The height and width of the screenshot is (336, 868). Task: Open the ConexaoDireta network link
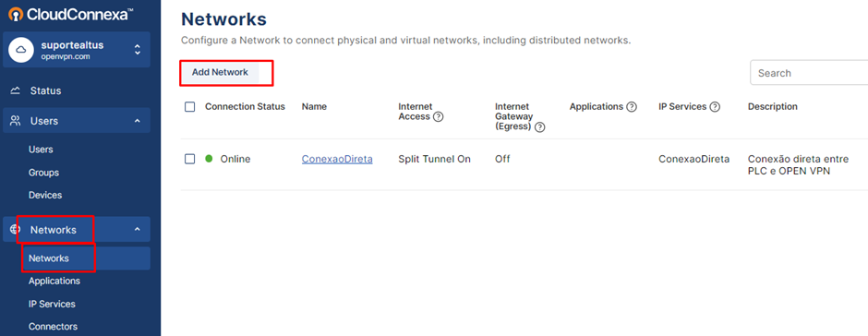click(337, 159)
